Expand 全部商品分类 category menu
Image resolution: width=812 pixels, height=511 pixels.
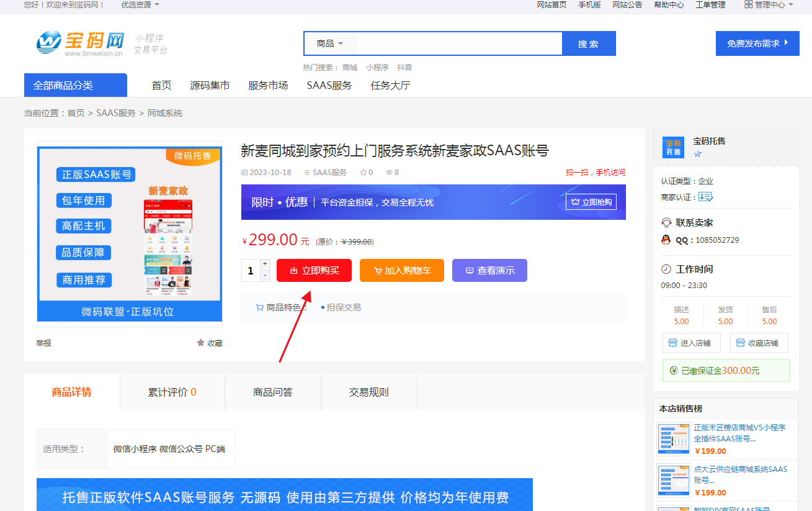coord(76,85)
